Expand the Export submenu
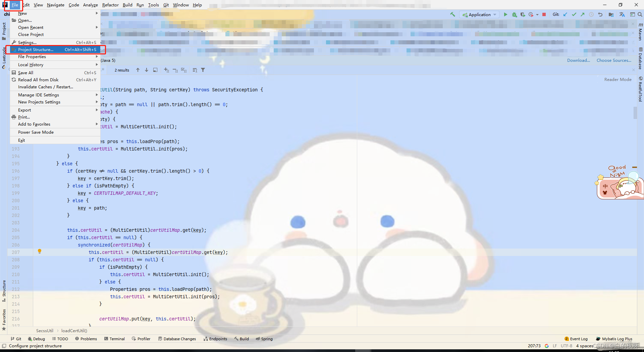644x352 pixels. pos(55,110)
